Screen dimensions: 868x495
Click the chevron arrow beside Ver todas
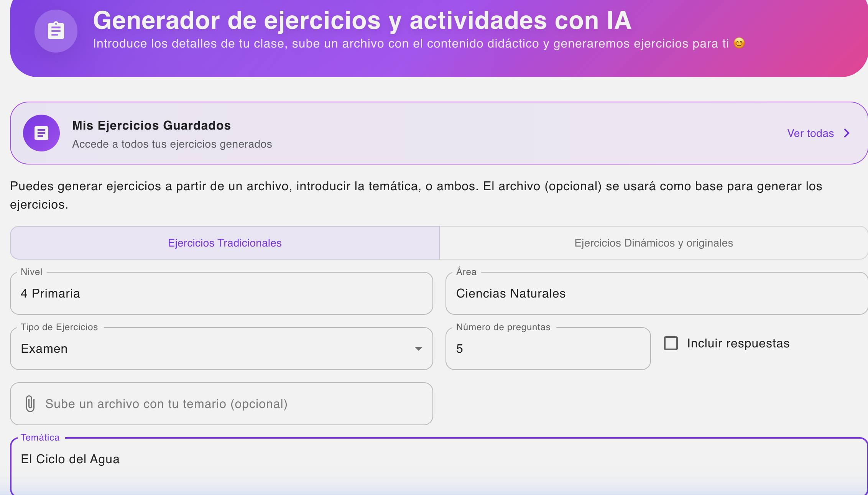tap(847, 133)
